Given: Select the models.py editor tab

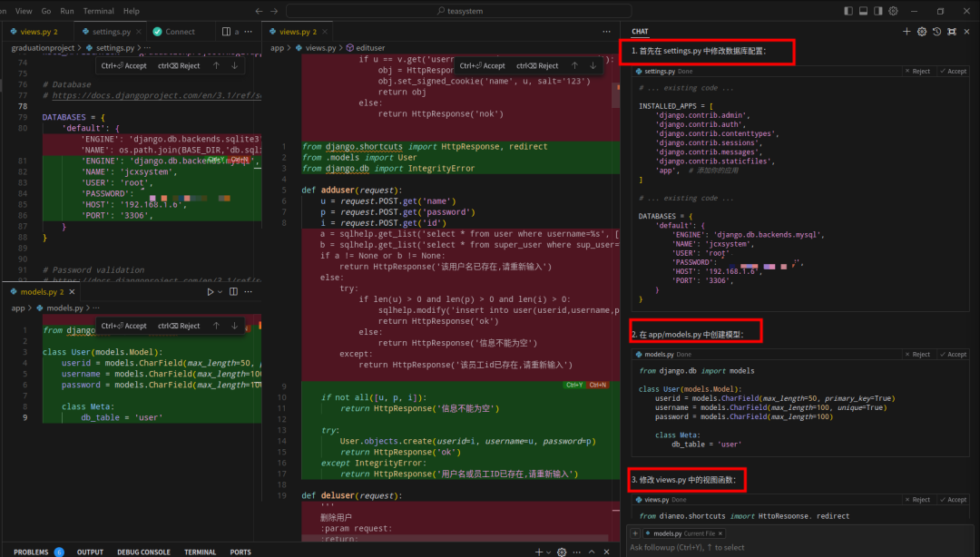Looking at the screenshot, I should [x=43, y=292].
